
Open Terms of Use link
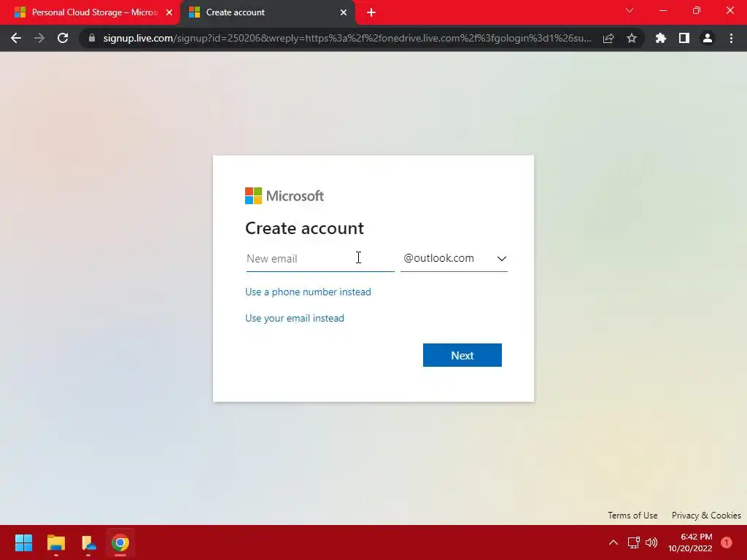632,516
